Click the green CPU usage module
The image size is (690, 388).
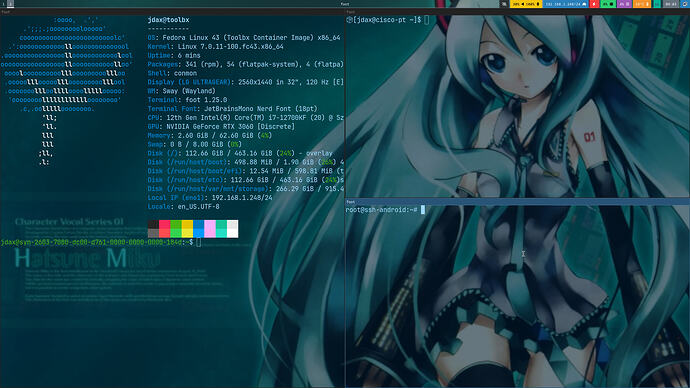608,4
